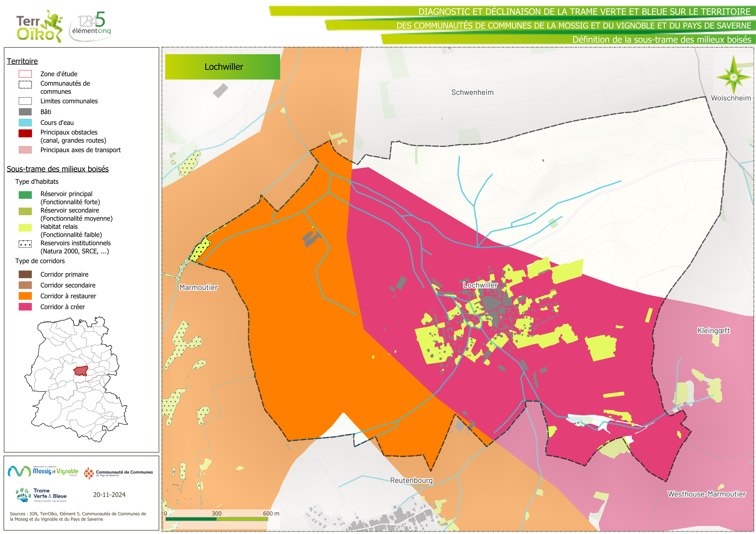The width and height of the screenshot is (756, 534).
Task: Click the Trame Verte & Bleue logo
Action: tap(41, 495)
